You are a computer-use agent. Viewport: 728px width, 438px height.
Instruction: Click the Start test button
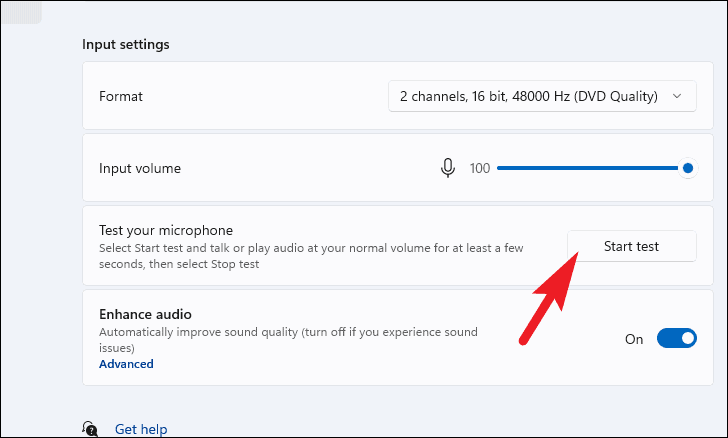631,246
